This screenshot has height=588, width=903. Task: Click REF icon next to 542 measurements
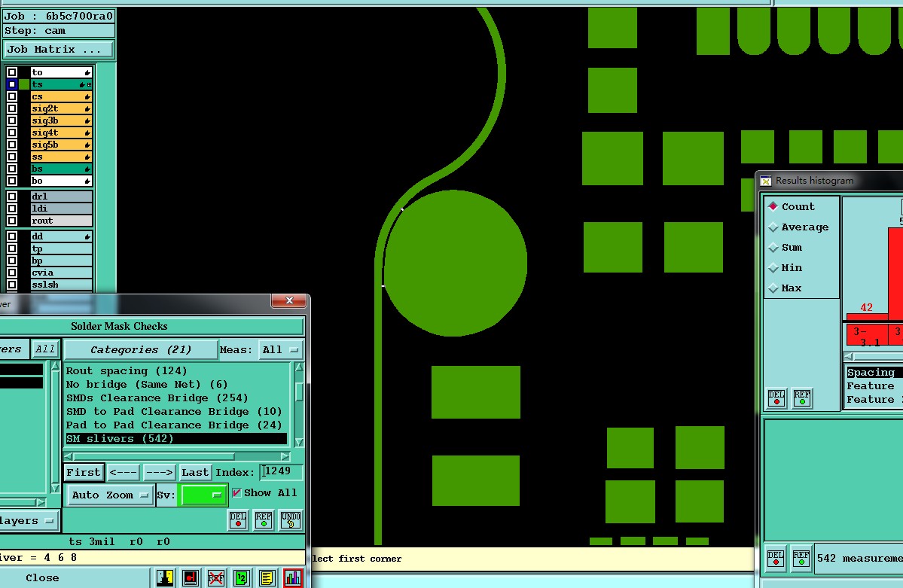click(x=801, y=558)
